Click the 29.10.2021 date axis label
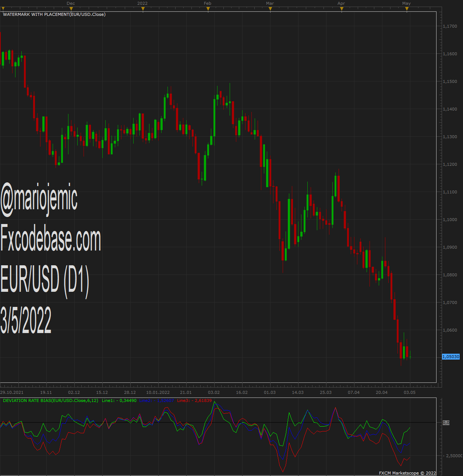Screen dimensions: 463x476 point(12,392)
